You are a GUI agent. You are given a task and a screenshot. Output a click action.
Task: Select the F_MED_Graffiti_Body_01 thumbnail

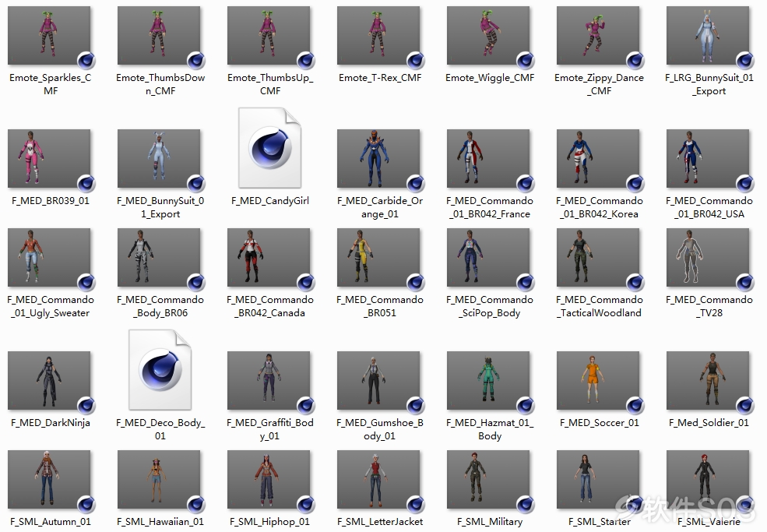(269, 380)
